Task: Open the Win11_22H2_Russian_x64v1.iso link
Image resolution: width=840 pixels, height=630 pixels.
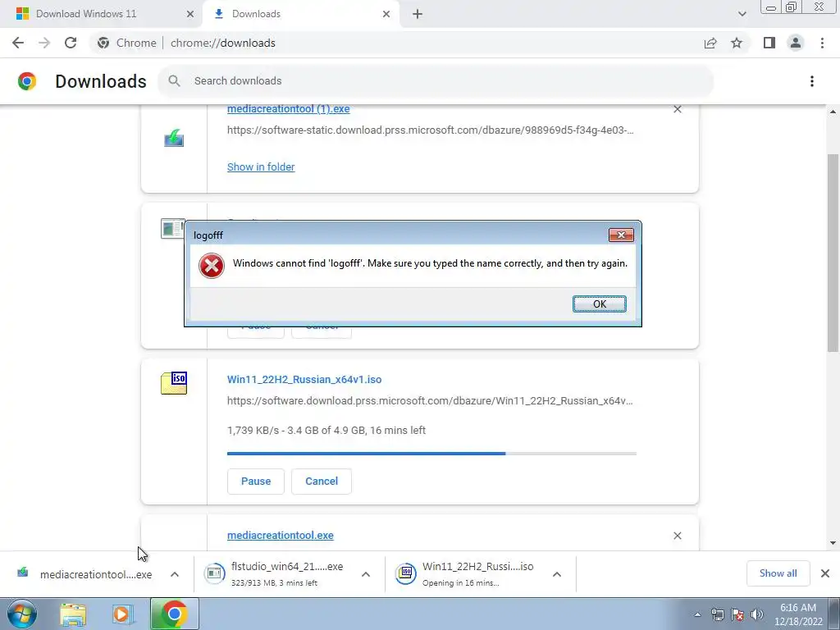Action: [304, 379]
